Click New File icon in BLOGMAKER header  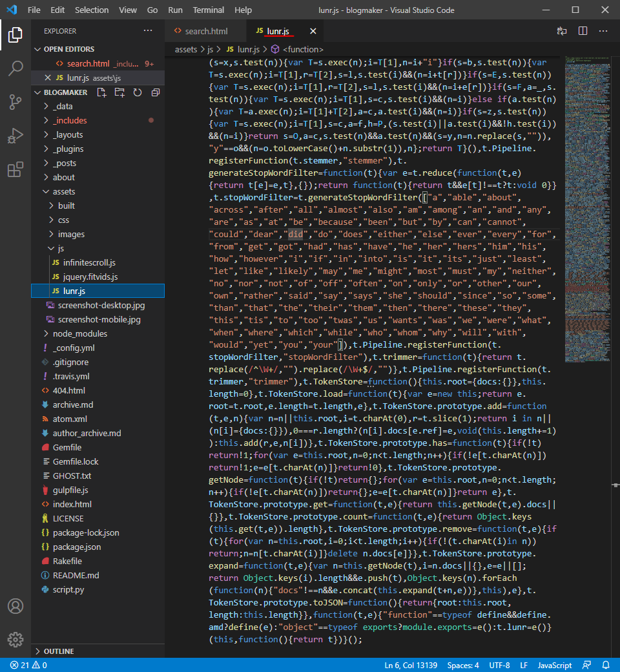pos(101,92)
